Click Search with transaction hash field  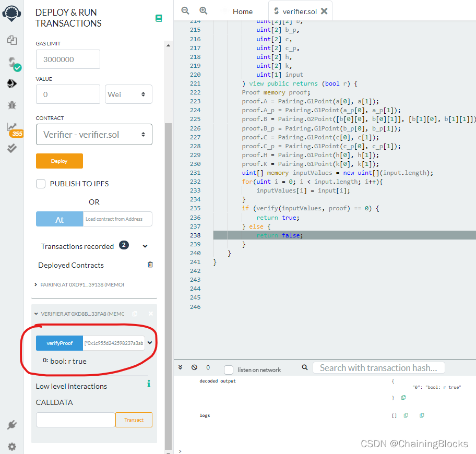point(378,368)
